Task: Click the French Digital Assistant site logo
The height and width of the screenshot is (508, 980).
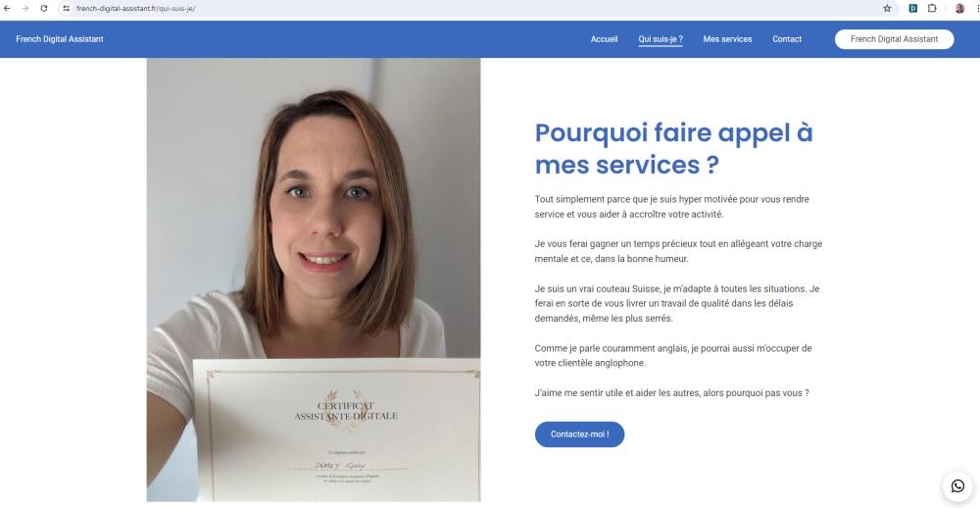Action: [60, 39]
